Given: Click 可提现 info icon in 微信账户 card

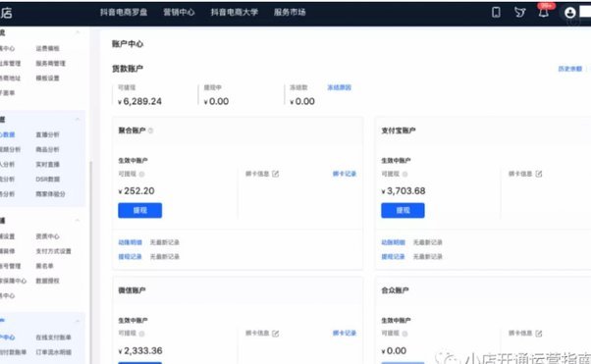Looking at the screenshot, I should tap(141, 334).
